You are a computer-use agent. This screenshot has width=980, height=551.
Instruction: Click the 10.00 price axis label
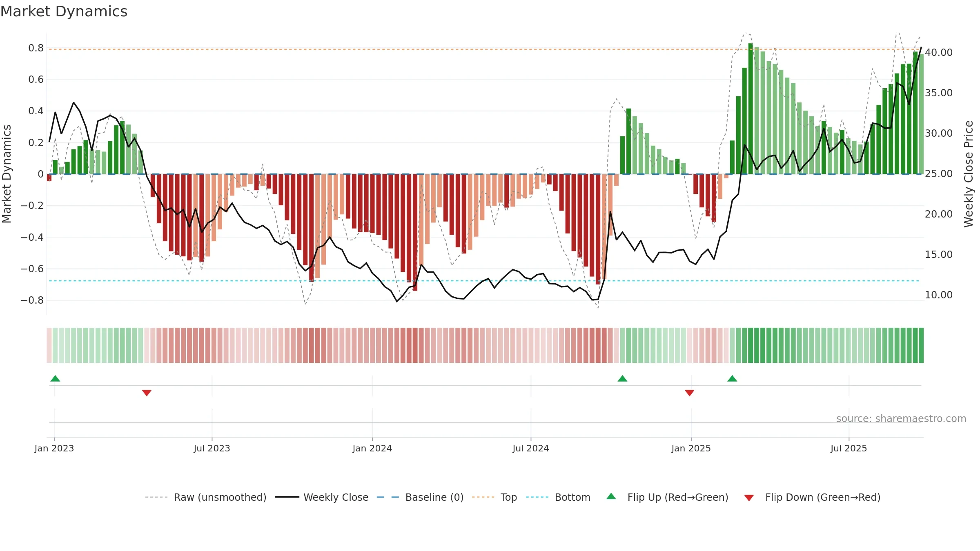(939, 295)
